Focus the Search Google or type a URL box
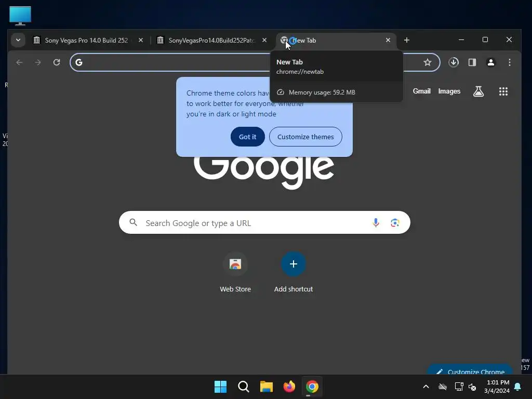The width and height of the screenshot is (532, 399). pyautogui.click(x=264, y=222)
